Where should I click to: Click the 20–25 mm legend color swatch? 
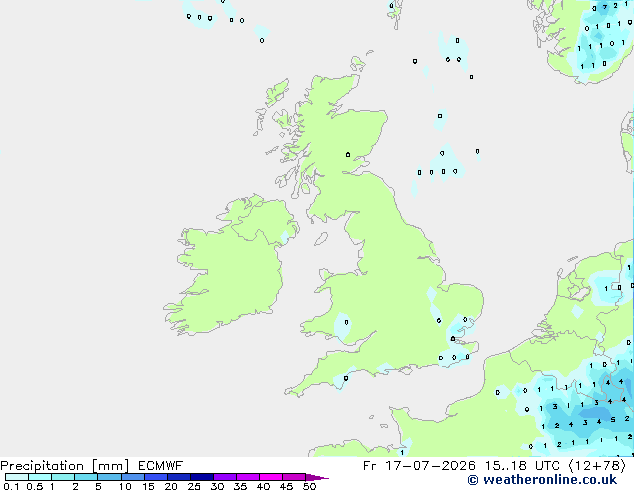[x=178, y=477]
